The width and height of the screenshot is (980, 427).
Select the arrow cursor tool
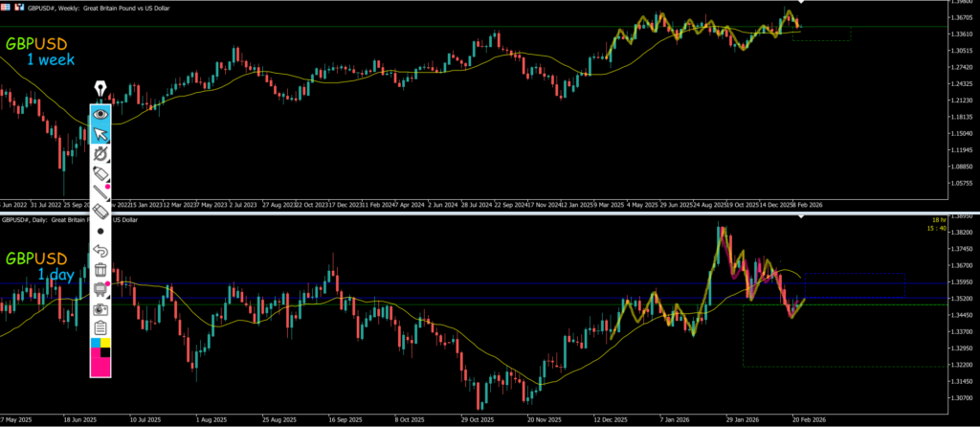pos(100,133)
